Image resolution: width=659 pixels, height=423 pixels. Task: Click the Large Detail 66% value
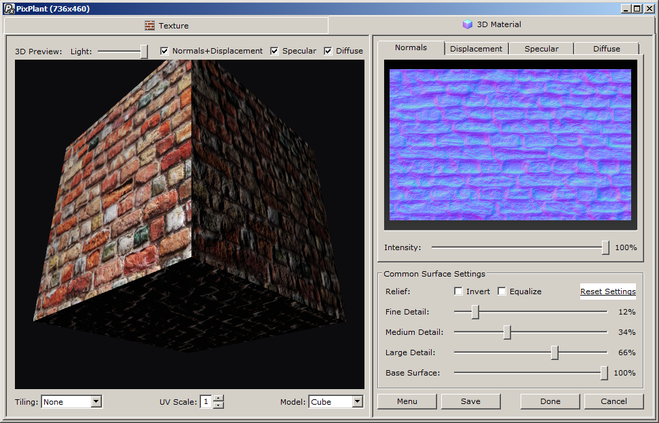(x=627, y=352)
